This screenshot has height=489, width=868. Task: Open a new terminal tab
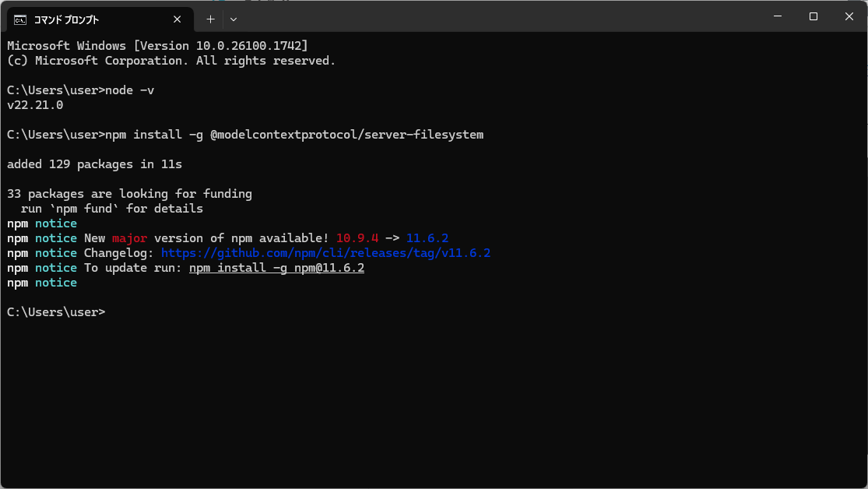(210, 19)
